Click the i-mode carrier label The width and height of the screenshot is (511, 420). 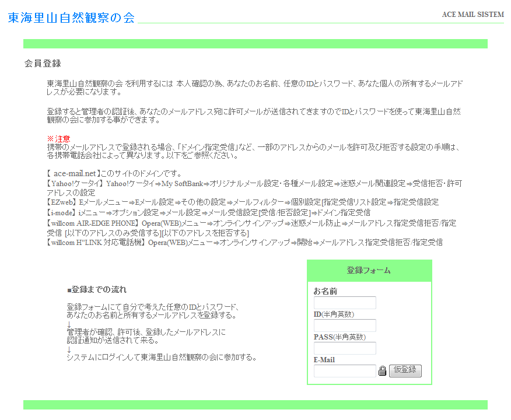62,213
